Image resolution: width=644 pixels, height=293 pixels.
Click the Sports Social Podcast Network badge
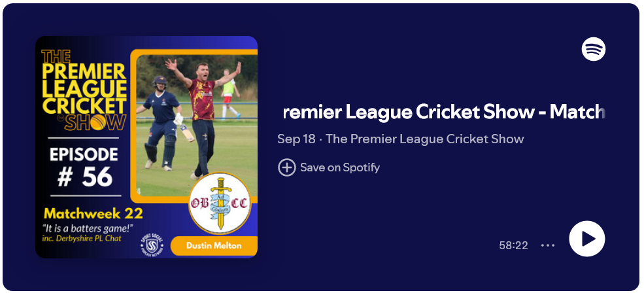pos(152,245)
